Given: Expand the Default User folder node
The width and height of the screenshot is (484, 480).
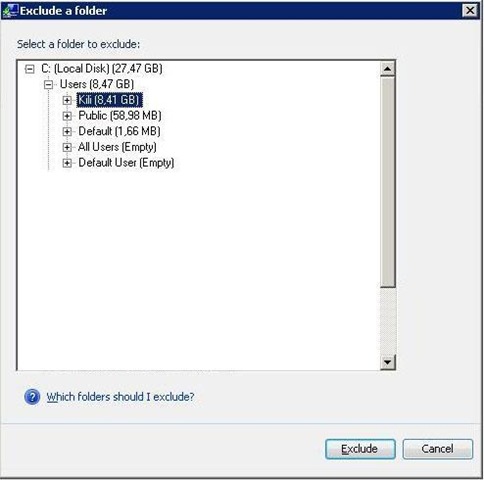Looking at the screenshot, I should tap(67, 163).
